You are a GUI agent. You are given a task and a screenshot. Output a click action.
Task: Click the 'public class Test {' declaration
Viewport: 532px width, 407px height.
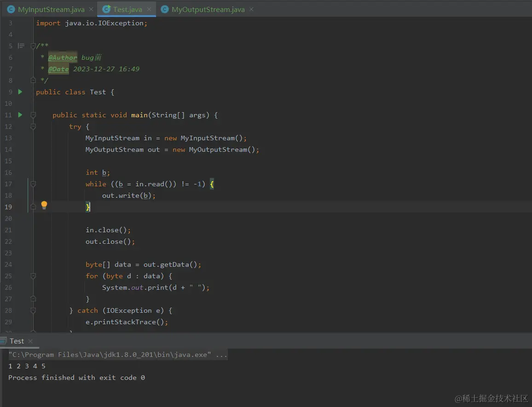pos(75,92)
